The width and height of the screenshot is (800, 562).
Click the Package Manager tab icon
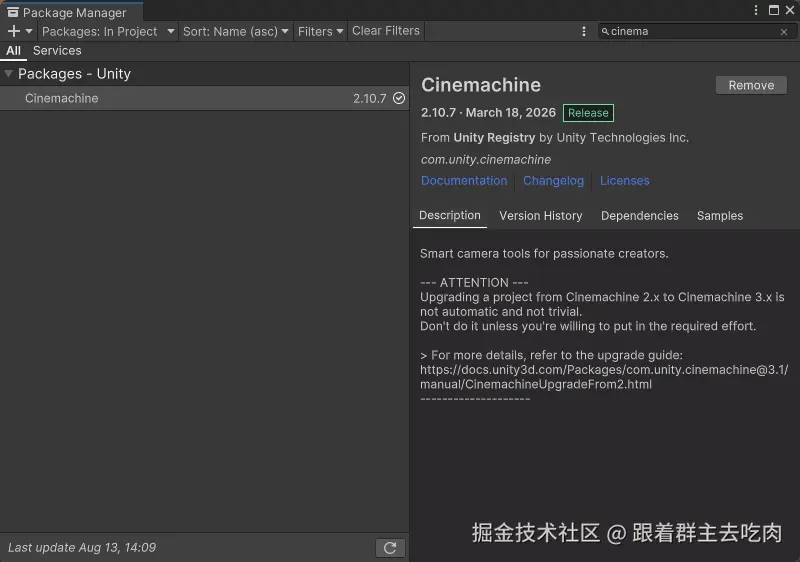click(x=13, y=12)
